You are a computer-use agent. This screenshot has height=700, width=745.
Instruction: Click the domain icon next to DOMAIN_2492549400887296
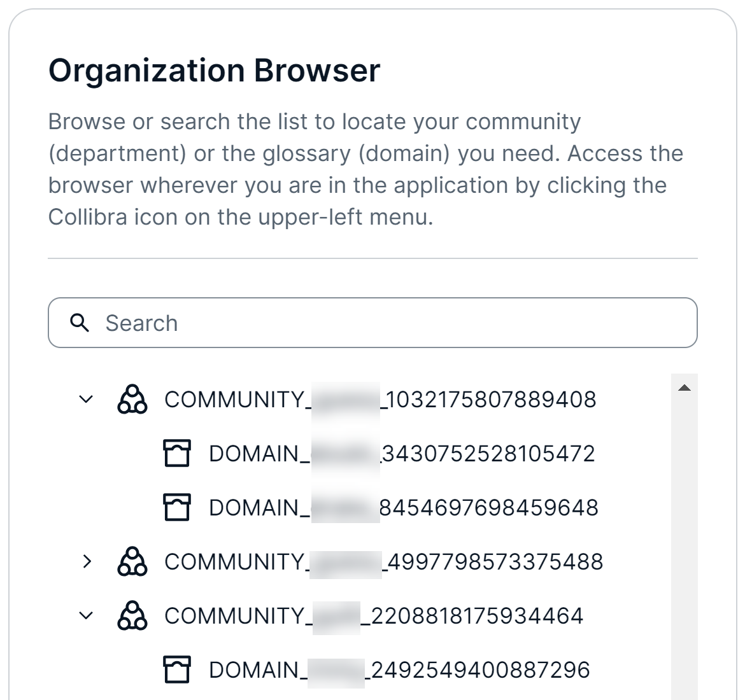tap(176, 669)
